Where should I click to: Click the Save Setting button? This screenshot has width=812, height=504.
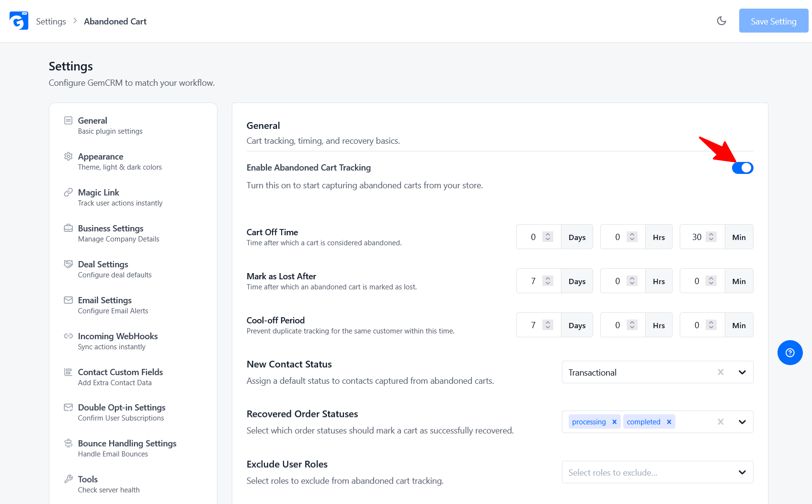(774, 21)
